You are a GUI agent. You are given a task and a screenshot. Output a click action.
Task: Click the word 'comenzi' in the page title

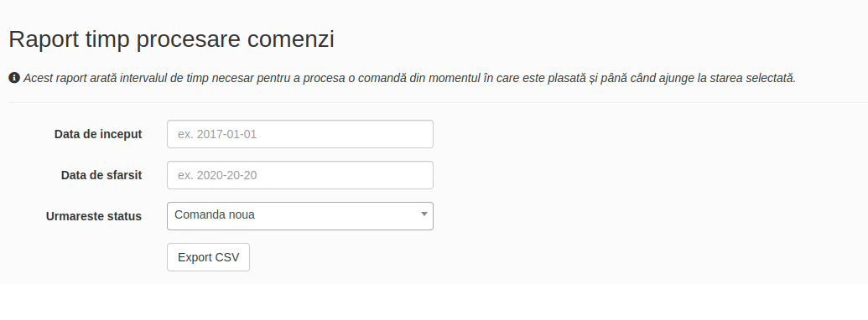pos(291,39)
